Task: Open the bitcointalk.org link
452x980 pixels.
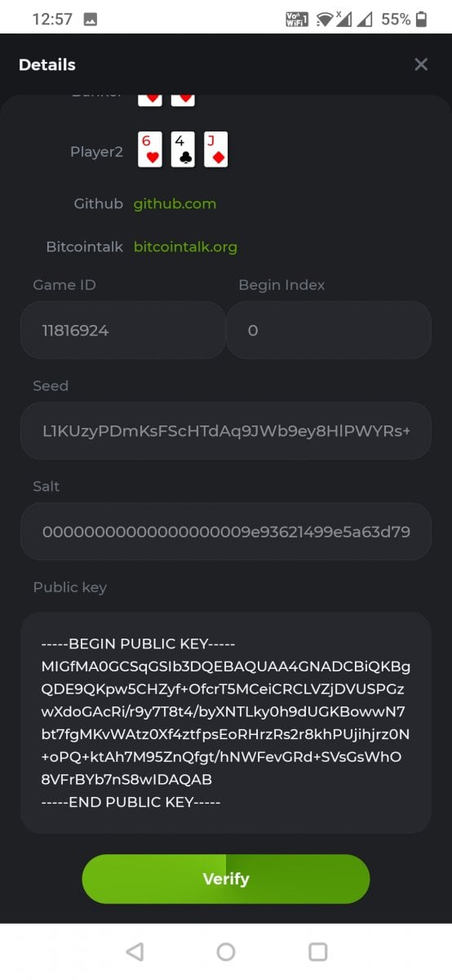Action: pos(185,247)
